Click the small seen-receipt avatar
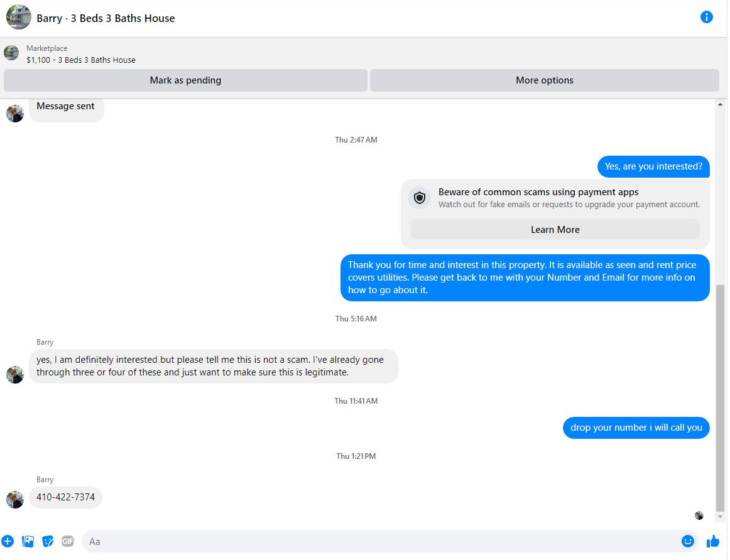Screen dimensions: 730x560 click(x=699, y=515)
